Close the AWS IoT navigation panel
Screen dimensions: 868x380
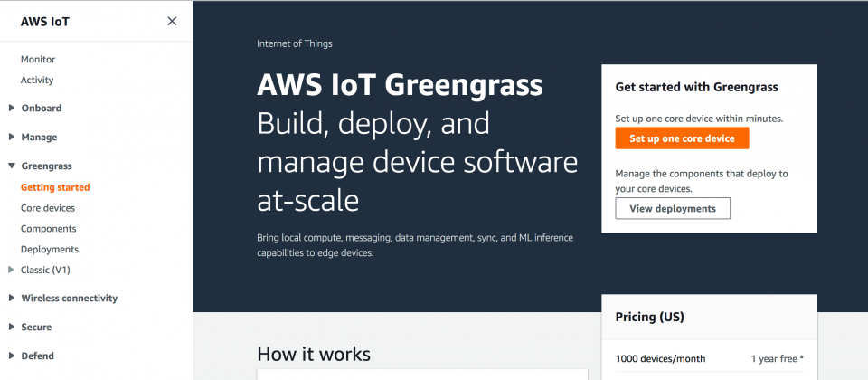[172, 21]
